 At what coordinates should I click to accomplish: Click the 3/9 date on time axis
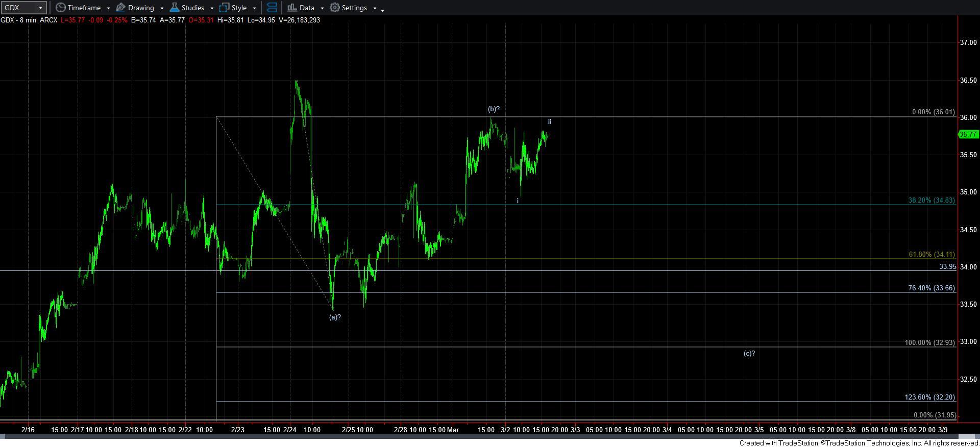pyautogui.click(x=943, y=430)
